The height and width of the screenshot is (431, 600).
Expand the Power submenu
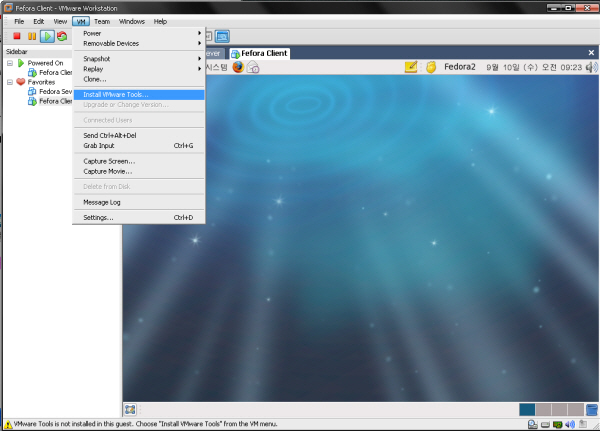139,33
